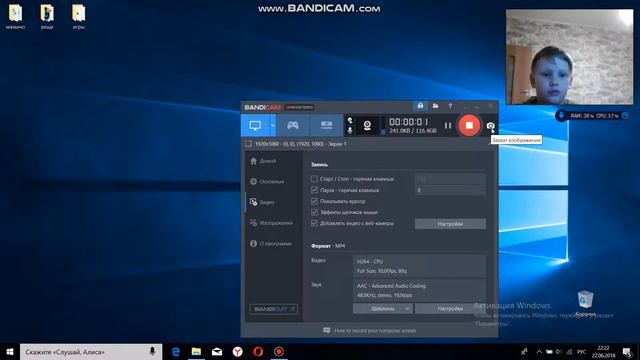Viewport: 640px width, 360px height.
Task: Toggle microphone icon in Bandicam toolbar
Action: tap(350, 130)
